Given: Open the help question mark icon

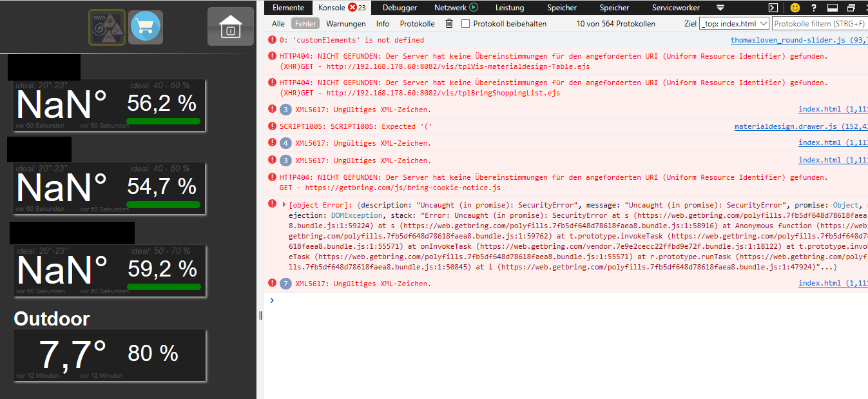Looking at the screenshot, I should click(814, 8).
